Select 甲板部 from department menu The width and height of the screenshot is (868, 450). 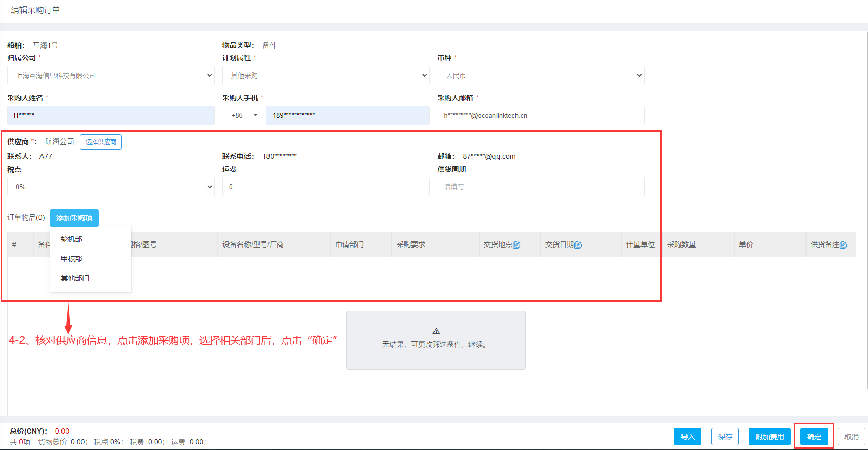point(71,259)
